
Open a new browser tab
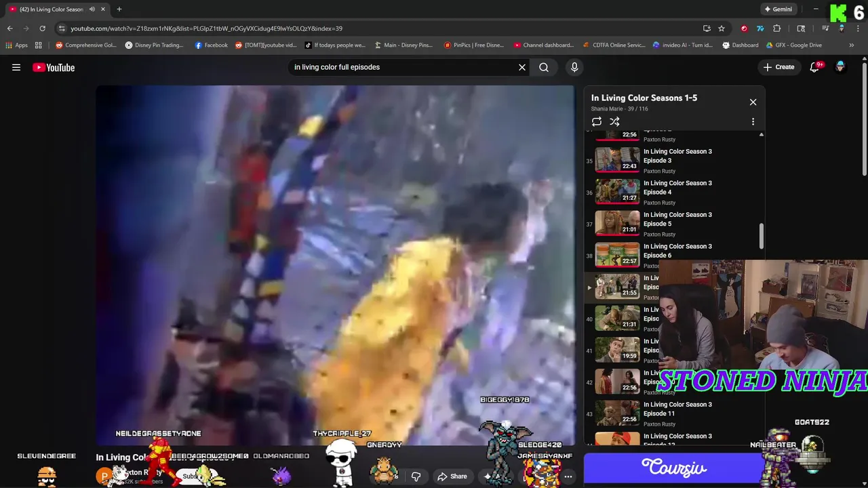[119, 9]
